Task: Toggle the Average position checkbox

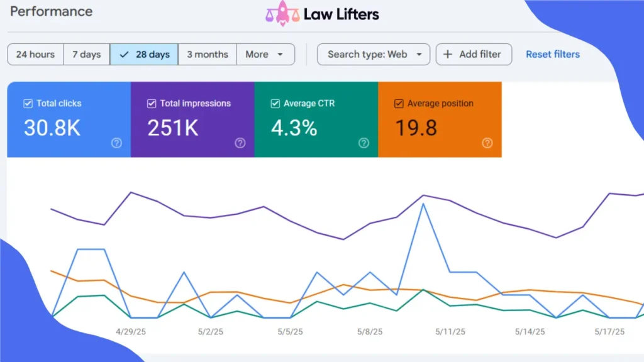Action: (399, 104)
